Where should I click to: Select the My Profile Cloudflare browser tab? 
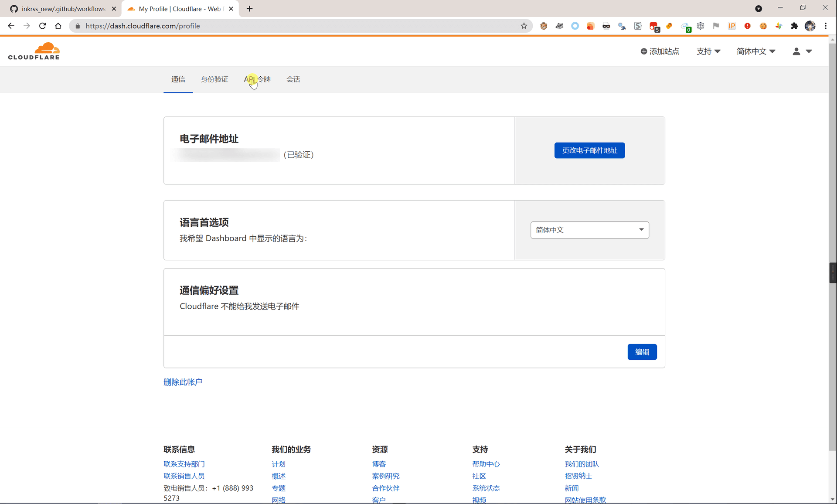click(x=180, y=9)
